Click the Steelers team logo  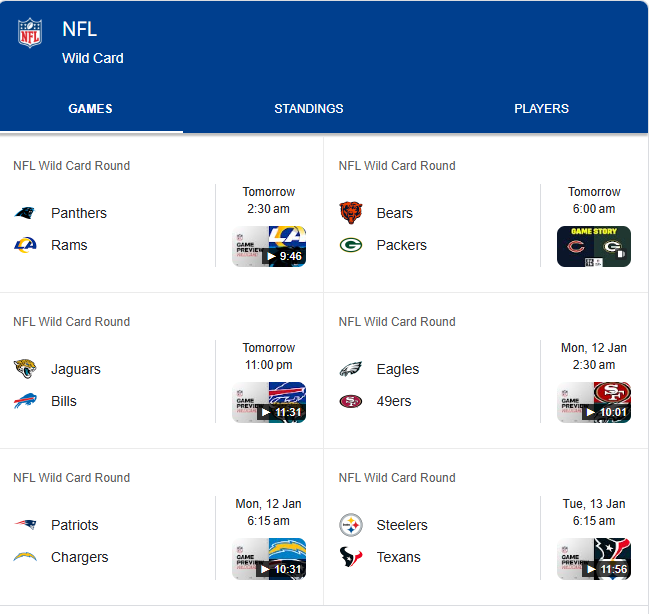(x=351, y=525)
